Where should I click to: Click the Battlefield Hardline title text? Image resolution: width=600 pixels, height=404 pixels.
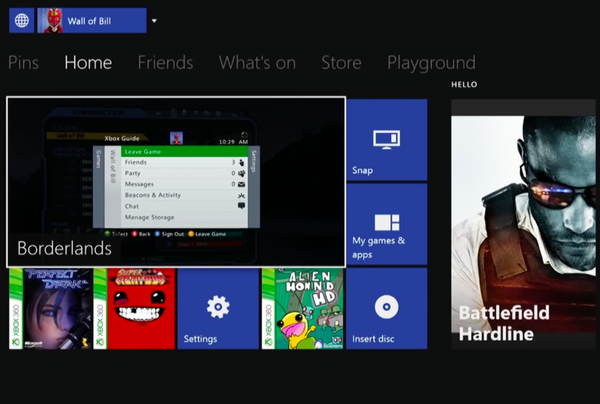[504, 323]
